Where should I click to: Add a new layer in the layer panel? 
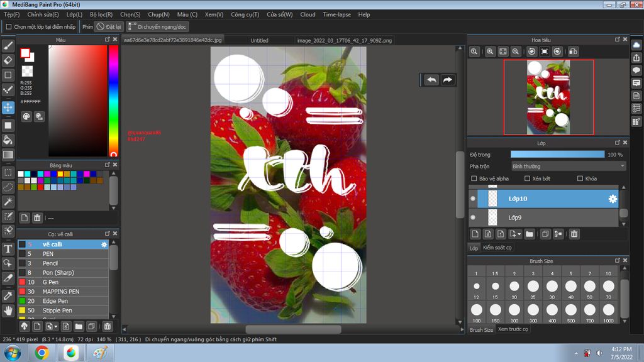click(x=475, y=234)
